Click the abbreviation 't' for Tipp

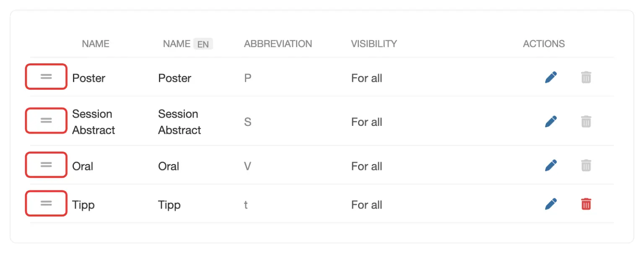246,205
